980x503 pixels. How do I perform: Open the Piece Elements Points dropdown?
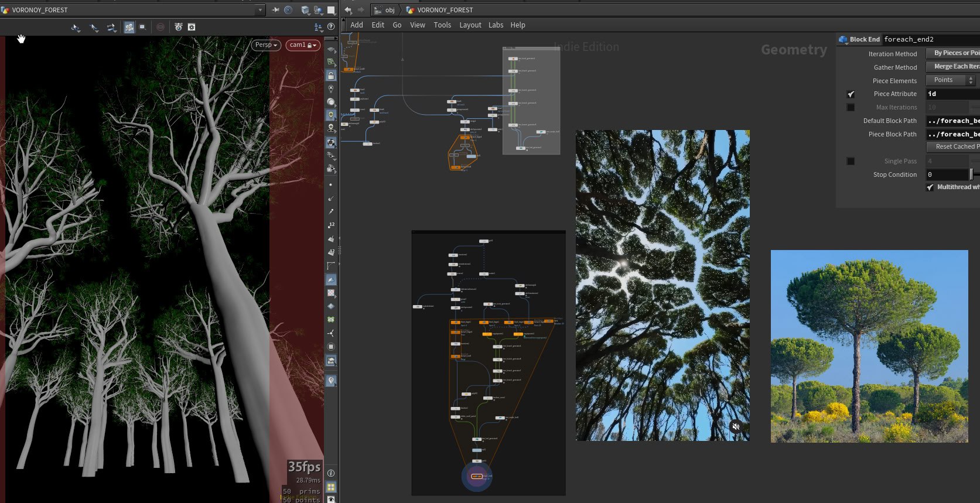[x=950, y=80]
